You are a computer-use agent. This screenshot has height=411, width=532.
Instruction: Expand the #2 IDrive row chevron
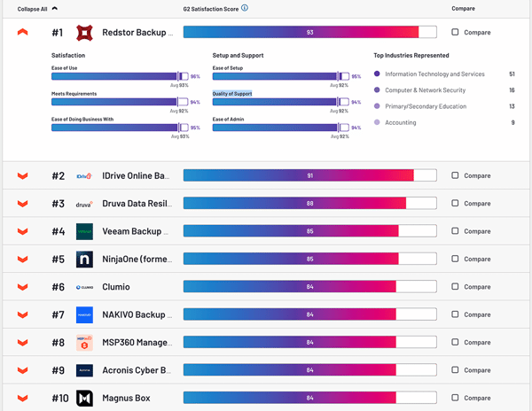[x=22, y=176]
